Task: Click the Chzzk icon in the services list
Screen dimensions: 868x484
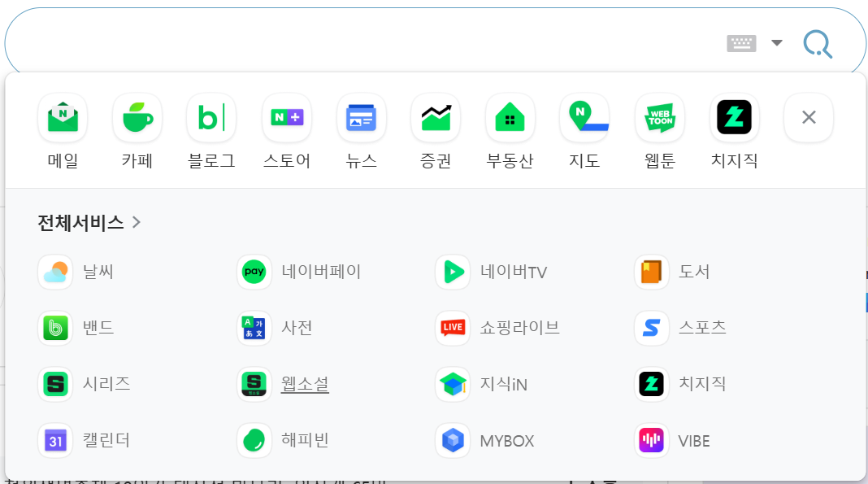Action: [x=652, y=384]
